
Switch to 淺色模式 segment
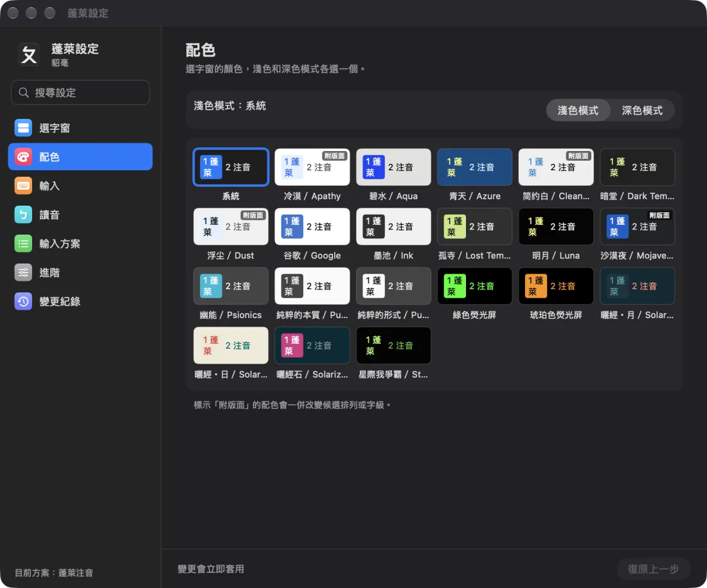pos(578,110)
